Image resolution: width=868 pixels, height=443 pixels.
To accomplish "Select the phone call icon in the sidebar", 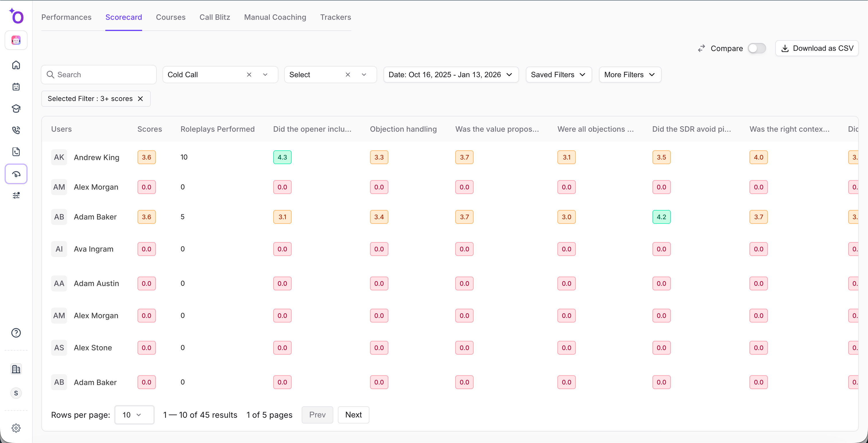I will pyautogui.click(x=16, y=130).
